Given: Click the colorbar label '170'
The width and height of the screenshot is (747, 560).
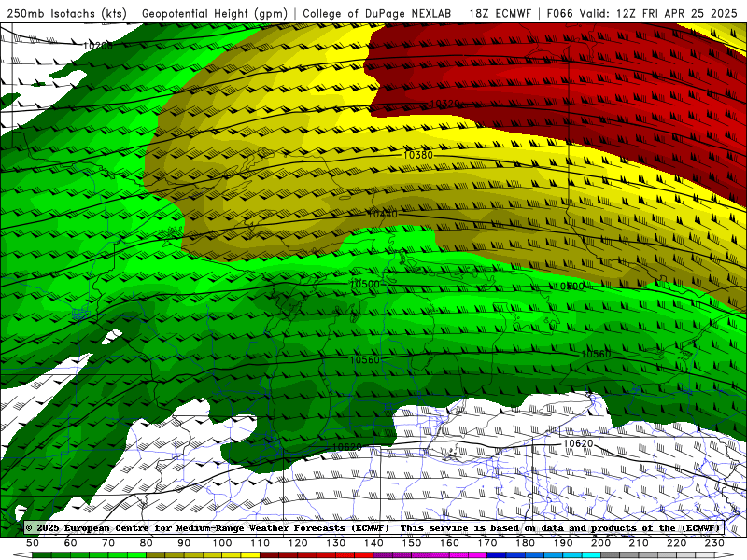Looking at the screenshot, I should pyautogui.click(x=486, y=543).
